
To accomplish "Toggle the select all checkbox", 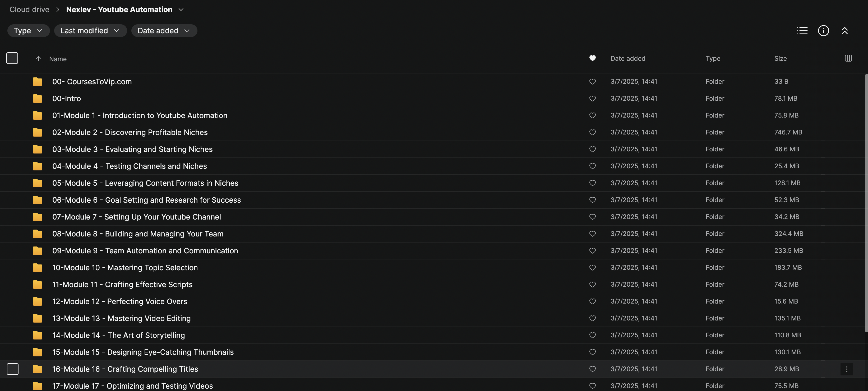I will tap(12, 58).
